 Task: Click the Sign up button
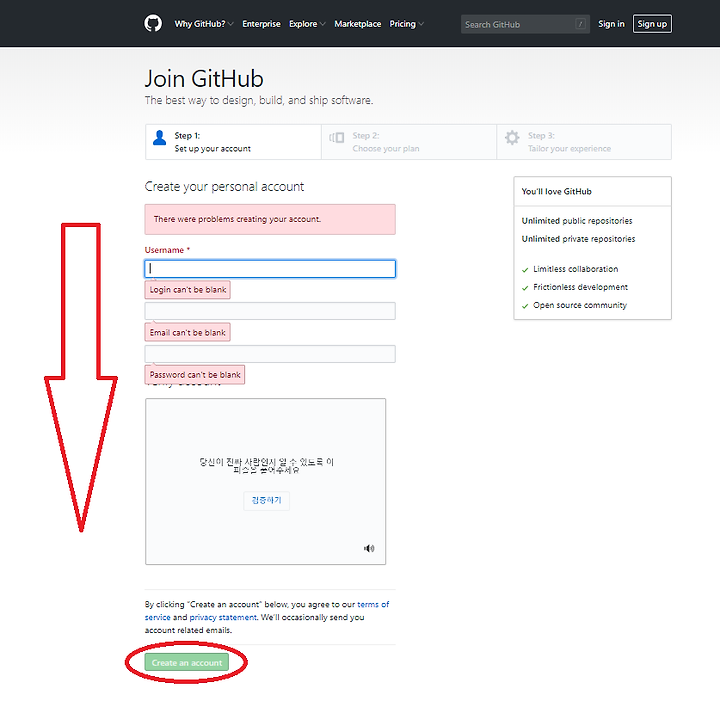pyautogui.click(x=652, y=24)
